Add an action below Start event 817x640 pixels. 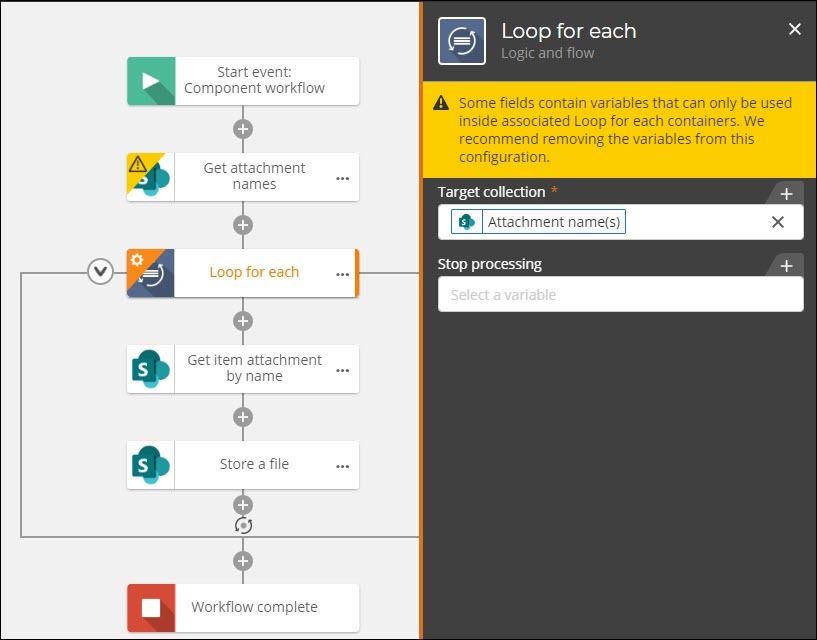click(x=243, y=129)
